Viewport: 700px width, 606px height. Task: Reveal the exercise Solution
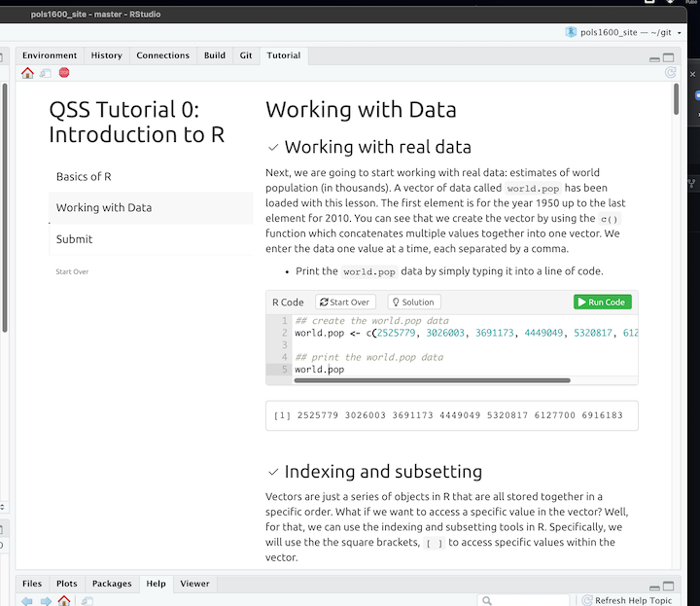414,303
